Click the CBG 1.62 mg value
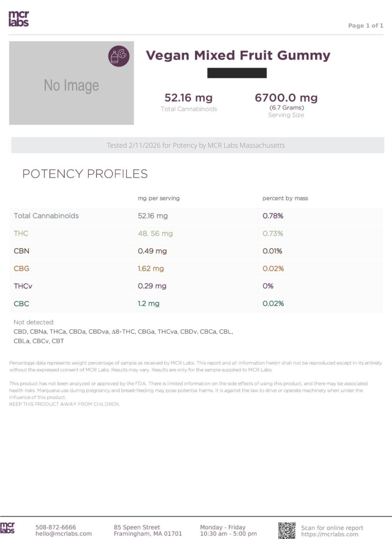Viewport: 392px width, 539px height. point(151,269)
